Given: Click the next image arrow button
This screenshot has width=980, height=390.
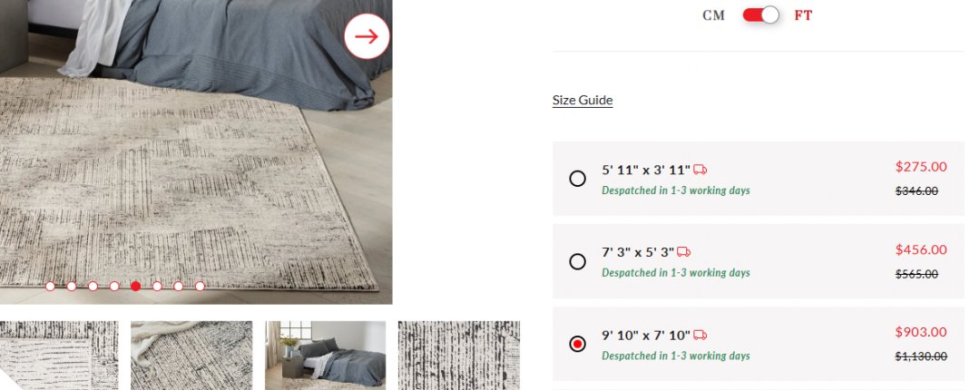Looking at the screenshot, I should [x=367, y=36].
